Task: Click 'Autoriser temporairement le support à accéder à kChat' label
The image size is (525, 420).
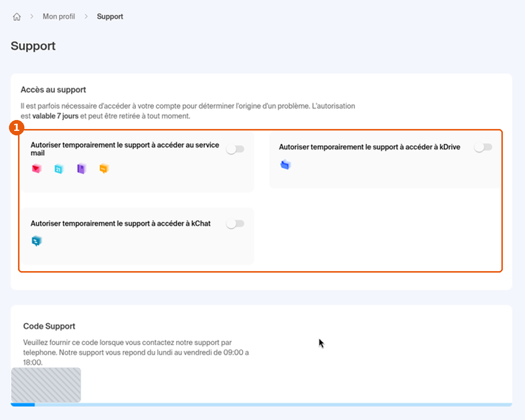Action: [120, 223]
